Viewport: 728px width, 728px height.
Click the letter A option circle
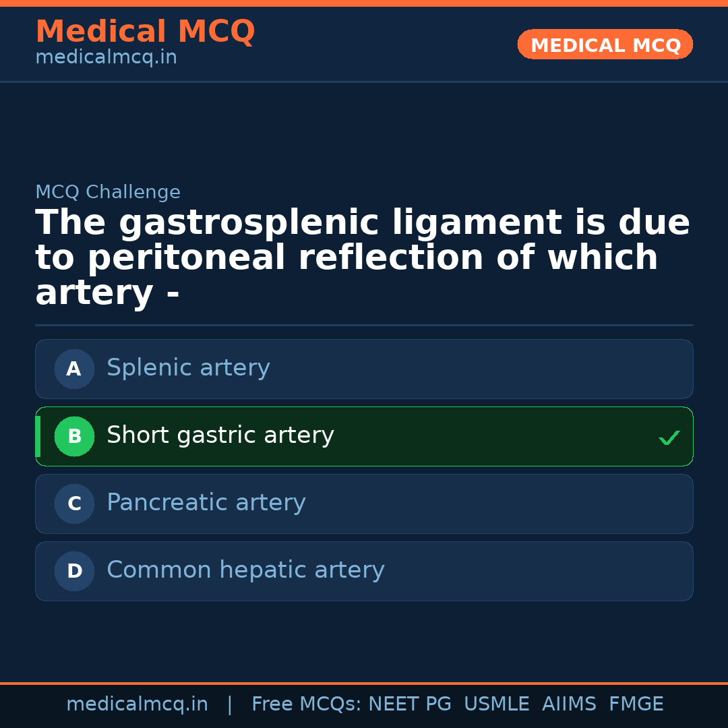[74, 369]
